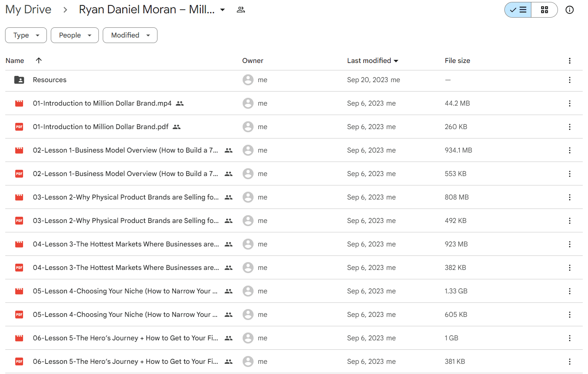Click PDF icon of 01-Introduction pdf file
This screenshot has height=374, width=588.
click(x=19, y=127)
